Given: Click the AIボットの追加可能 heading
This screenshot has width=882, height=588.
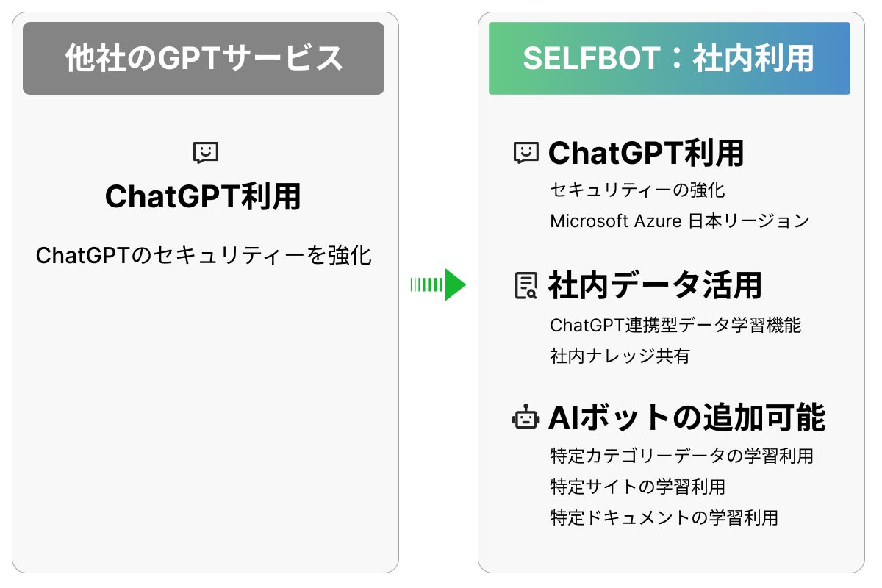Looking at the screenshot, I should click(687, 418).
